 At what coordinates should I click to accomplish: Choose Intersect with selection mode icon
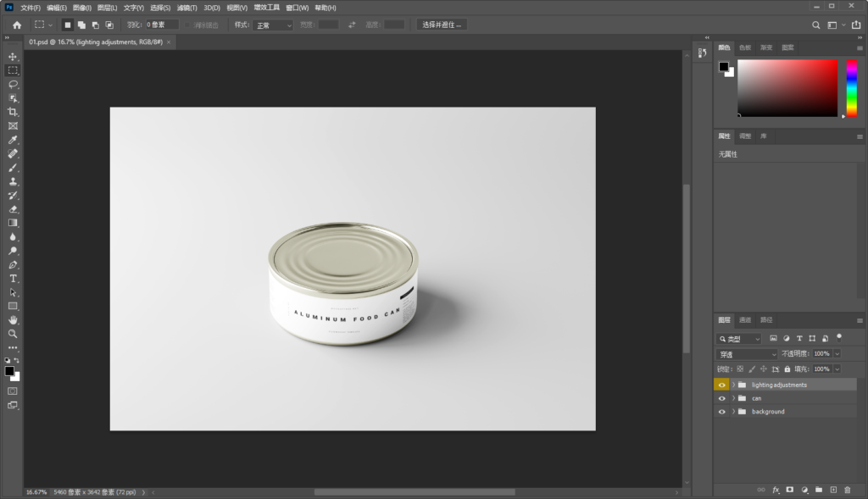point(109,25)
